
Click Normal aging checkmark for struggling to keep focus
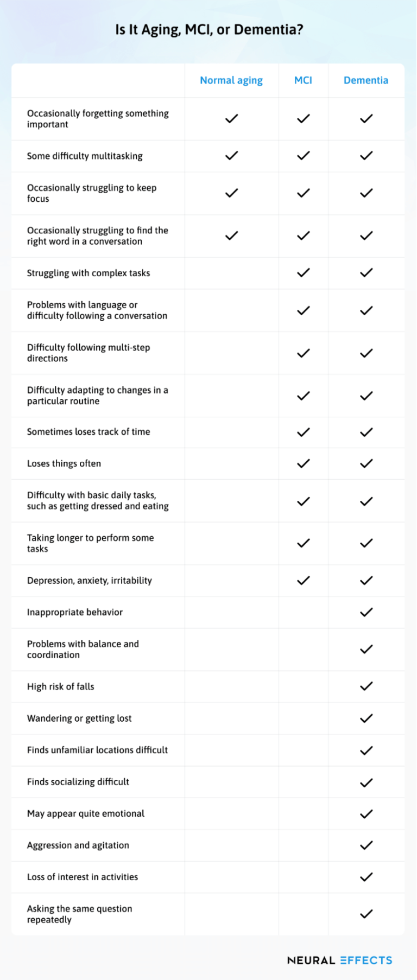point(232,193)
